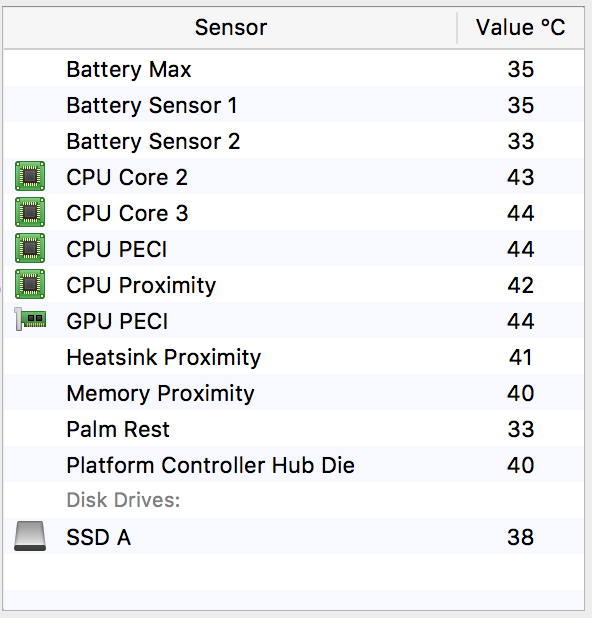Select the Battery Sensor 1 row

(x=294, y=104)
